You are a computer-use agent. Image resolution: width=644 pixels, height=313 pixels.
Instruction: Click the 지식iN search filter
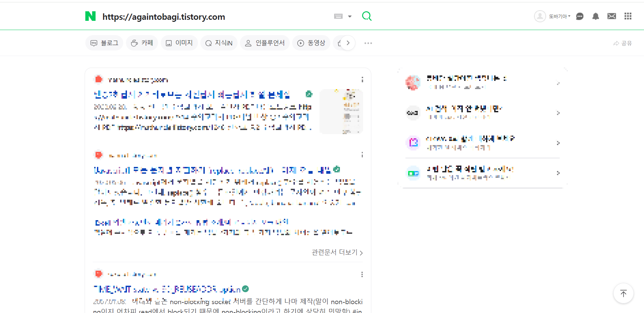tap(219, 43)
